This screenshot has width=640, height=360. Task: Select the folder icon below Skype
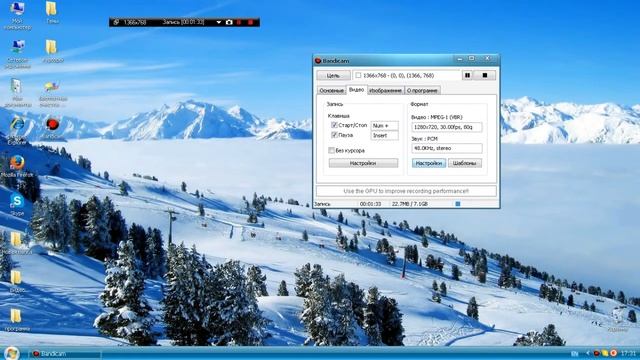[x=16, y=243]
